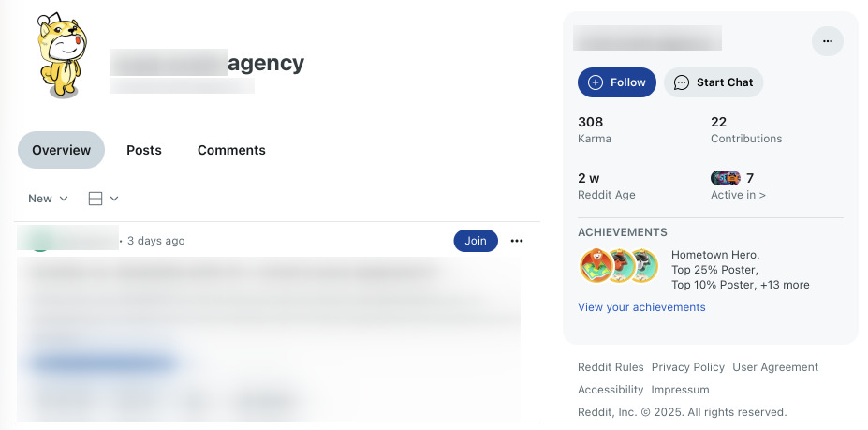
Task: Open the profile sidebar three-dot menu
Action: coord(827,41)
